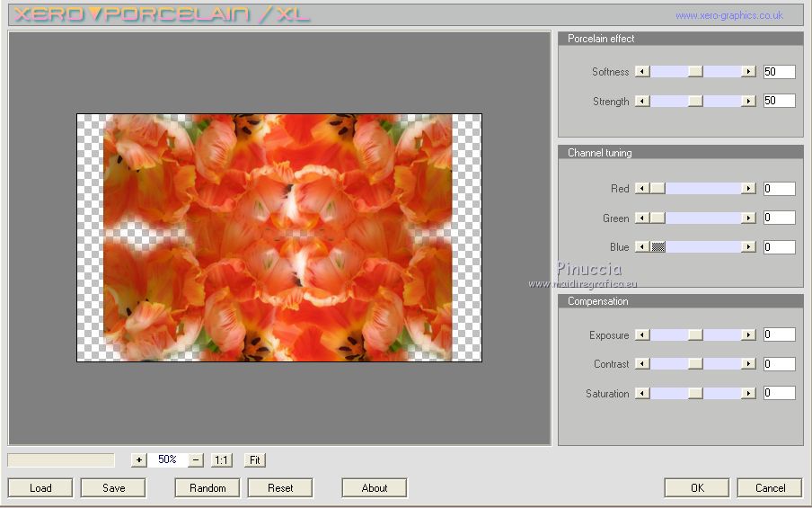Randomize the filter settings
Screen dimensions: 812x508
point(207,488)
